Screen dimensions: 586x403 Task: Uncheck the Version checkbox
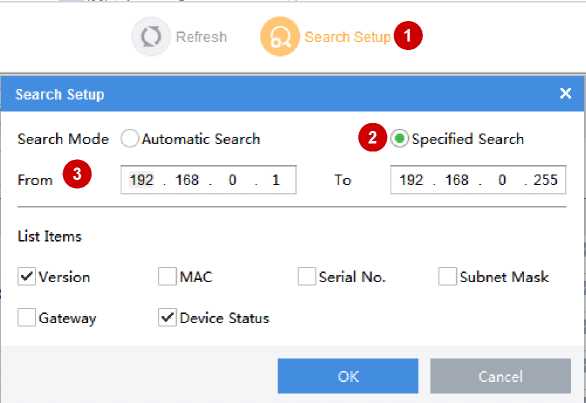tap(27, 277)
